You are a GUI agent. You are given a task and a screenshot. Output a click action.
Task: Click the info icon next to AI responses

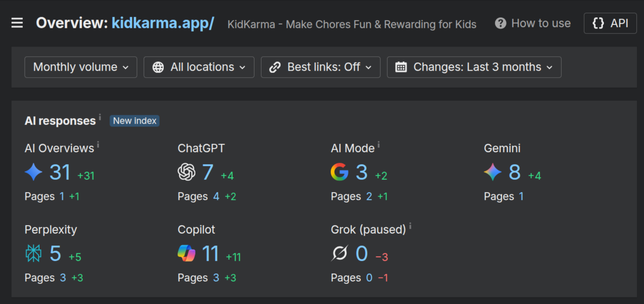pos(100,117)
